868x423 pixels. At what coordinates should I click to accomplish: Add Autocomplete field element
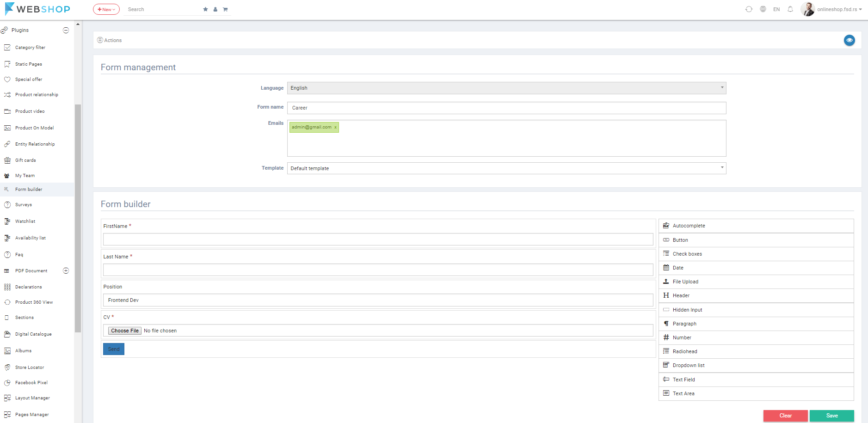click(756, 226)
